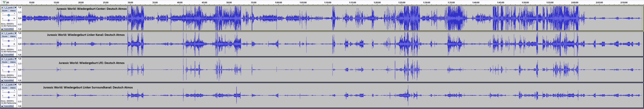
Task: Solo the Linker Kanal track with Alleine
Action: coord(13,36)
